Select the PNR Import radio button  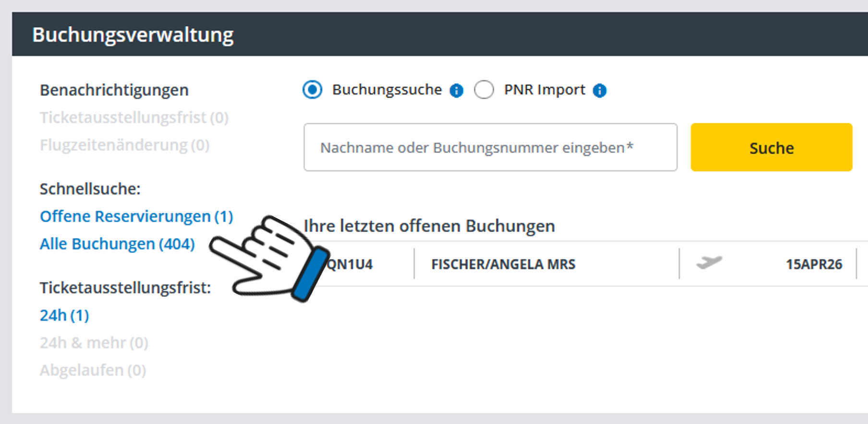484,90
